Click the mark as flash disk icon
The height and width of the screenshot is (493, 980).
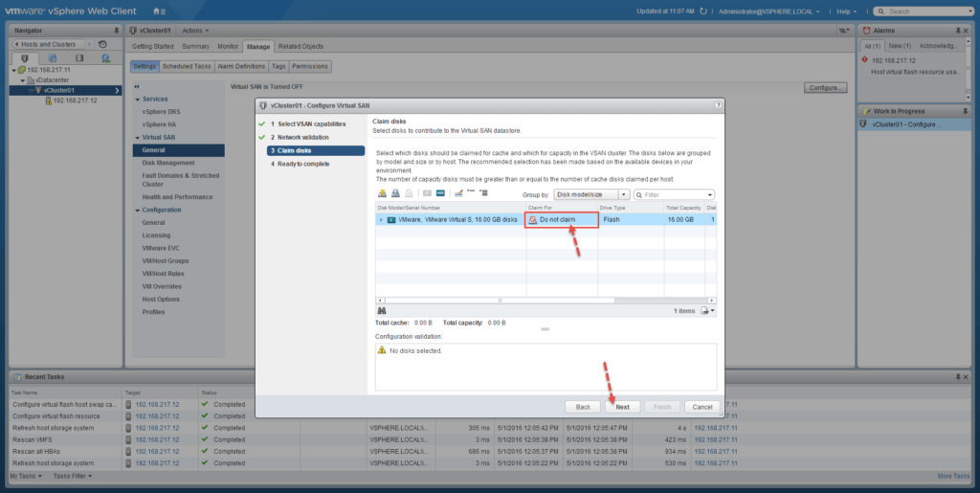pos(427,193)
